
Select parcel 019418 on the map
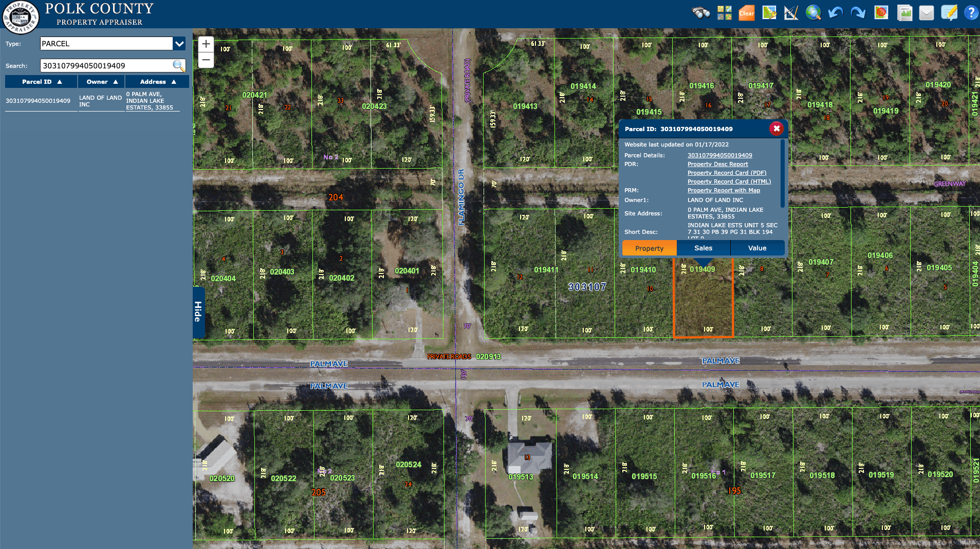[x=820, y=105]
